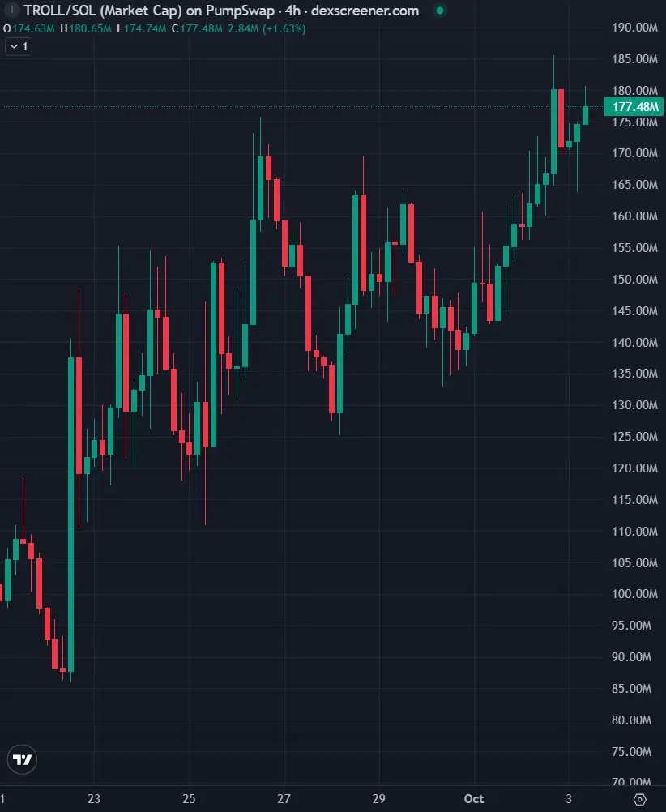
Task: Click the 100.00M price axis label
Action: (x=634, y=594)
